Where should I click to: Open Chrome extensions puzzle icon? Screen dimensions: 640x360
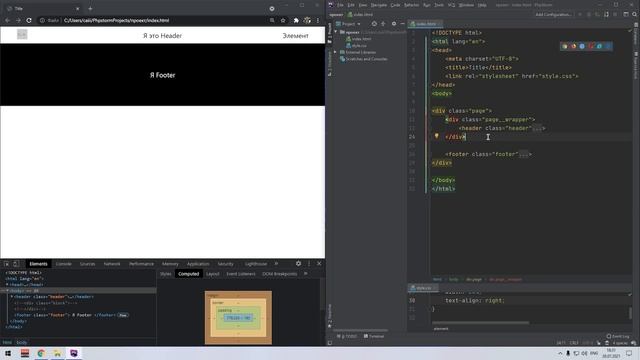click(296, 20)
